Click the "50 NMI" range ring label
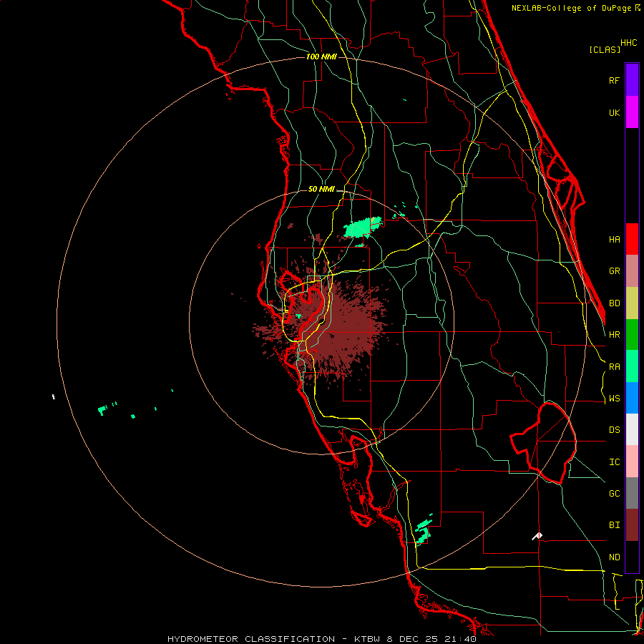 coord(321,189)
